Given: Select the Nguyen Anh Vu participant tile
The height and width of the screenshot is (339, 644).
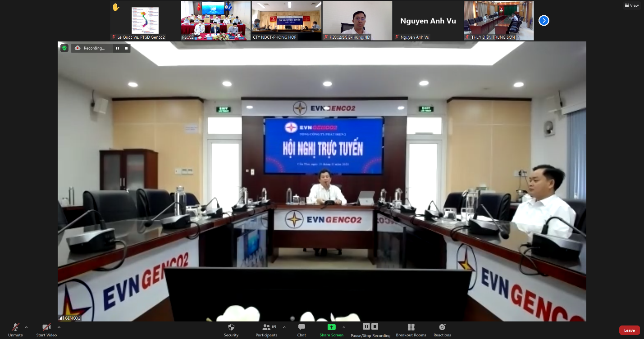Looking at the screenshot, I should tap(428, 21).
